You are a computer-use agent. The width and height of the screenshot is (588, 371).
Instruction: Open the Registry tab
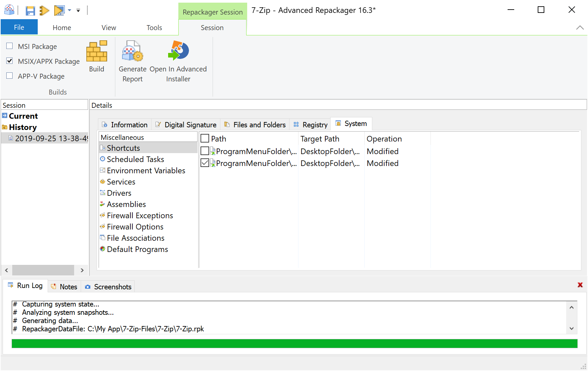(310, 125)
